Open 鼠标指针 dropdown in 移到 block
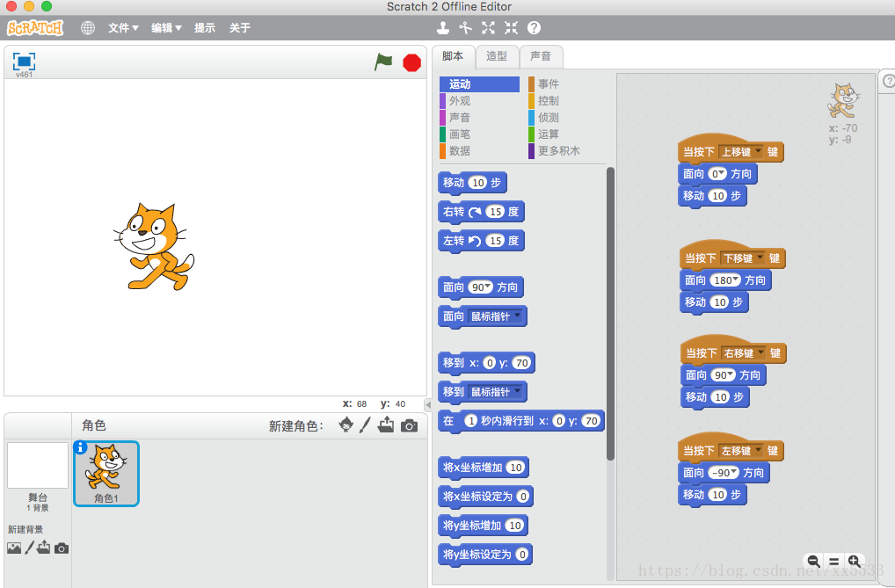Screen dimensions: 895x588 coord(496,392)
